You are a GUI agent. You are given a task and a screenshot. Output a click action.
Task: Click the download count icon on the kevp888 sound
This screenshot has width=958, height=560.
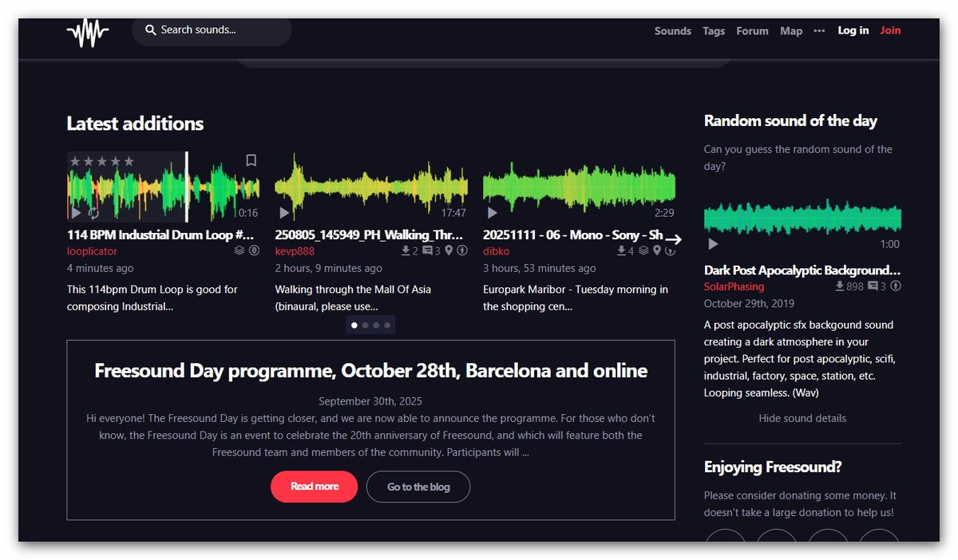pyautogui.click(x=406, y=250)
